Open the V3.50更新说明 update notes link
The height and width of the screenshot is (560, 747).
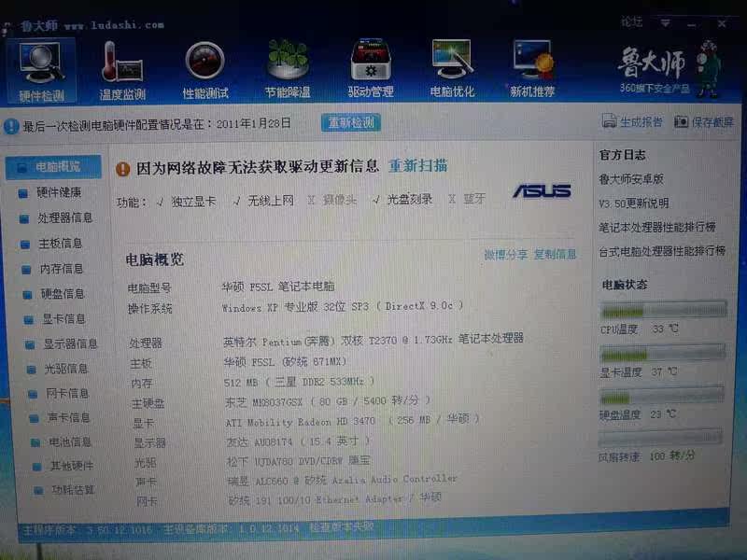(633, 203)
